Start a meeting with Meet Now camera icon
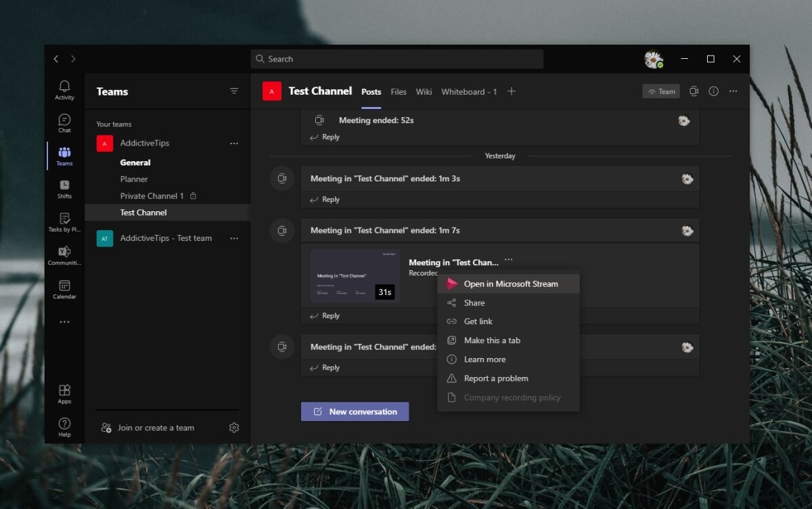Screen dimensions: 812x509 (x=694, y=91)
